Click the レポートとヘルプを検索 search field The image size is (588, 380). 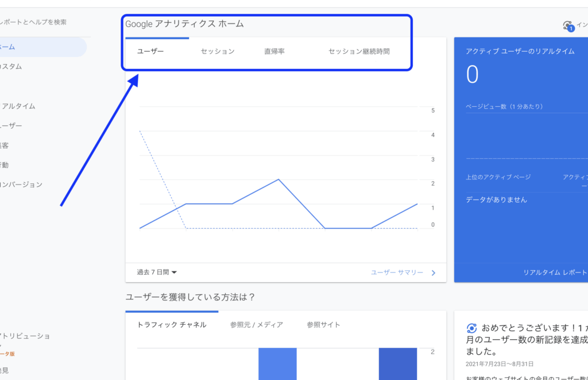coord(34,22)
